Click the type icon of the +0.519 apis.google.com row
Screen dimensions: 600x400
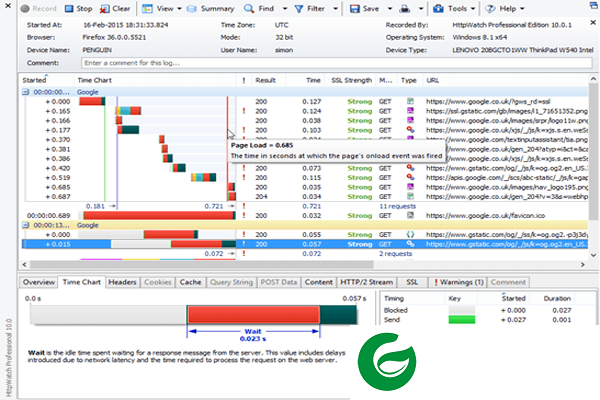click(x=410, y=177)
